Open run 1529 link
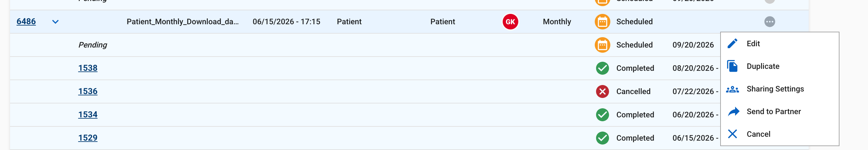Image resolution: width=868 pixels, height=150 pixels. (88, 138)
